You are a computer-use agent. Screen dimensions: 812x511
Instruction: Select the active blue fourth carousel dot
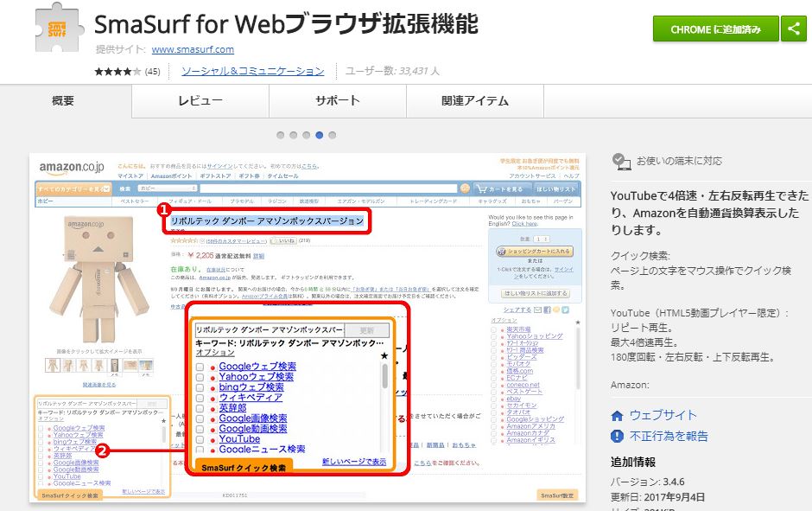320,135
